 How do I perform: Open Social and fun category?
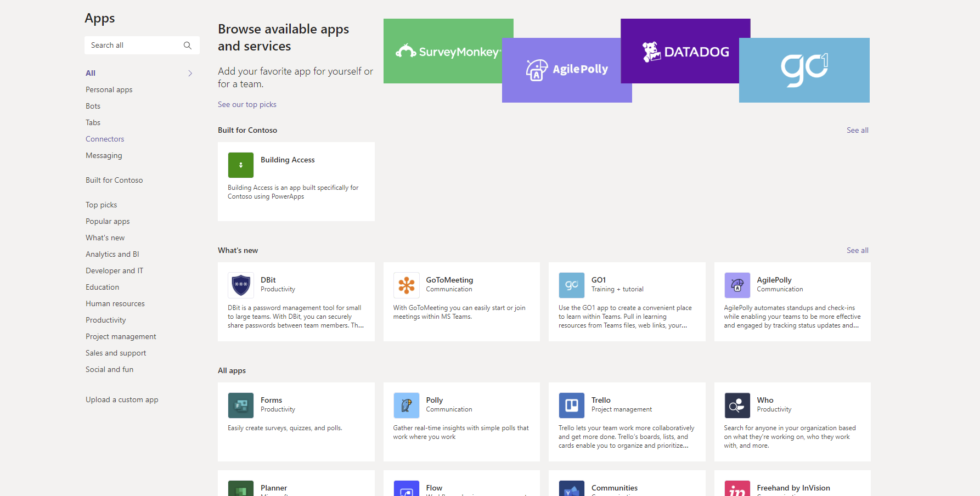point(110,369)
